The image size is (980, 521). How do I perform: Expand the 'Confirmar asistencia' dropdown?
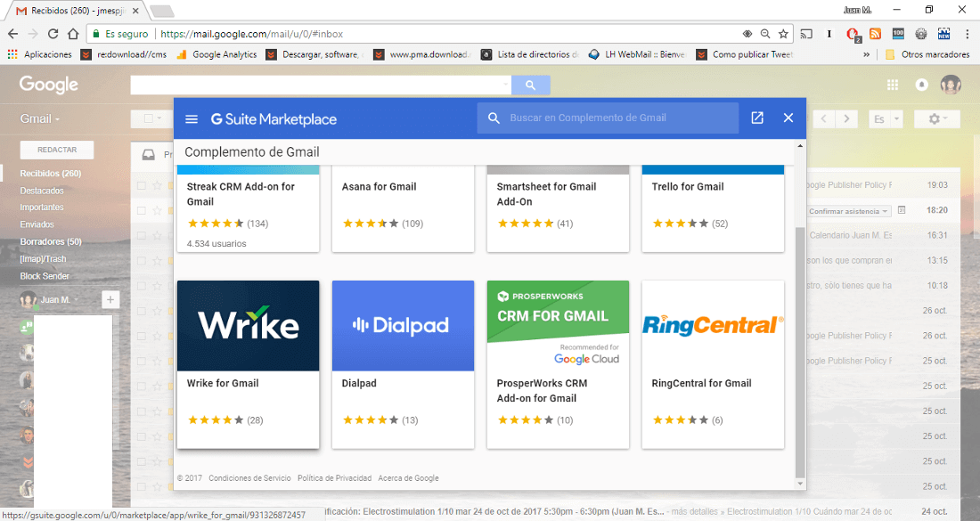pos(848,211)
